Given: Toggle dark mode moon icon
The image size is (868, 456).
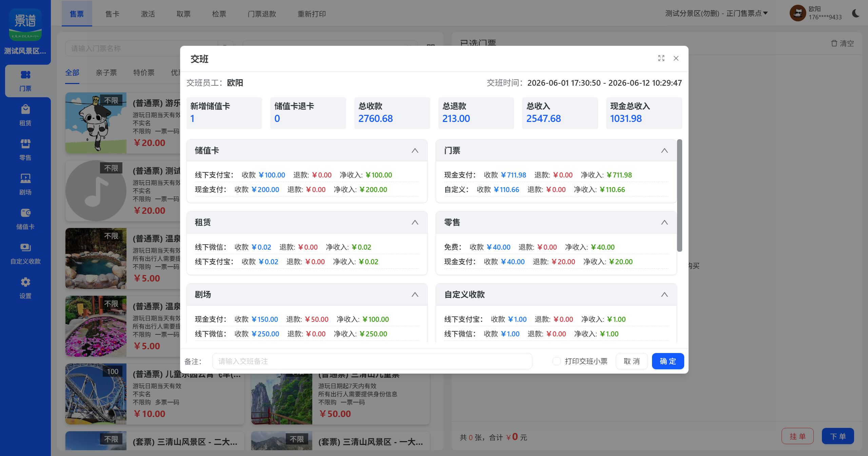Looking at the screenshot, I should click(x=856, y=14).
